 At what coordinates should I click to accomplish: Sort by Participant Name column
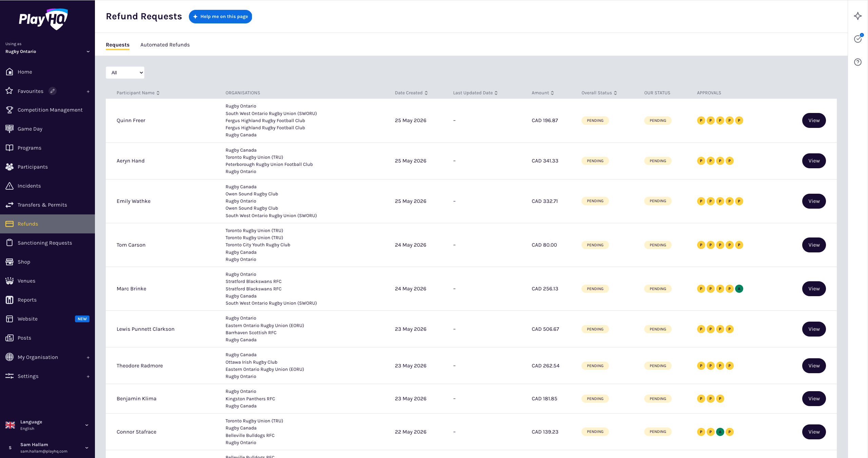[x=138, y=93]
